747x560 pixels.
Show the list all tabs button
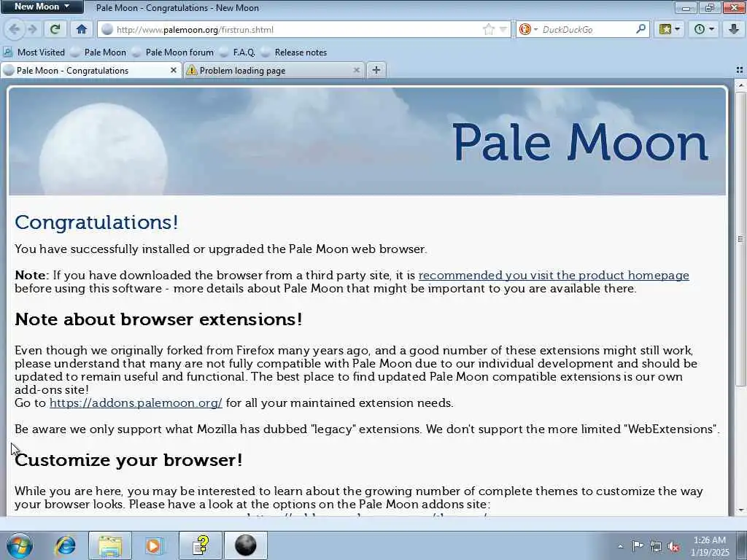pos(740,70)
